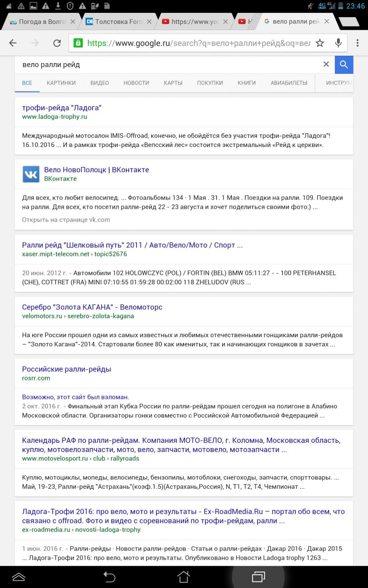Open Ралли рейд "Шелковый путь" 2011 result

(x=132, y=245)
